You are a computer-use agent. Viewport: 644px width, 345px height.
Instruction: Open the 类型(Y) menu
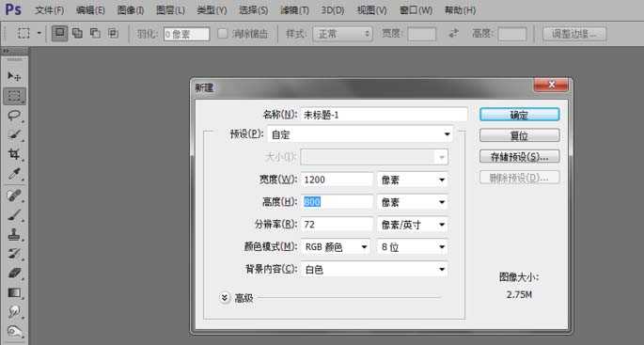coord(212,9)
